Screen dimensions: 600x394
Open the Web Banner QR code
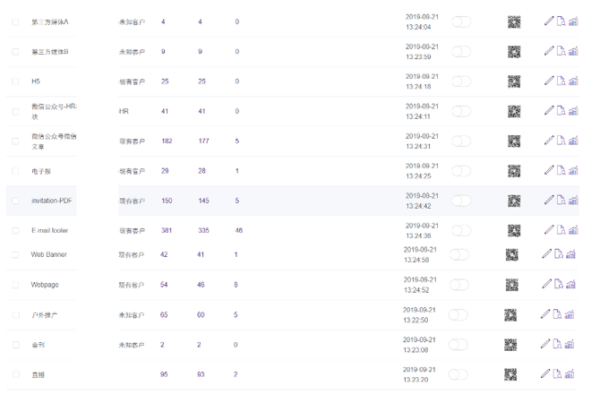point(512,255)
